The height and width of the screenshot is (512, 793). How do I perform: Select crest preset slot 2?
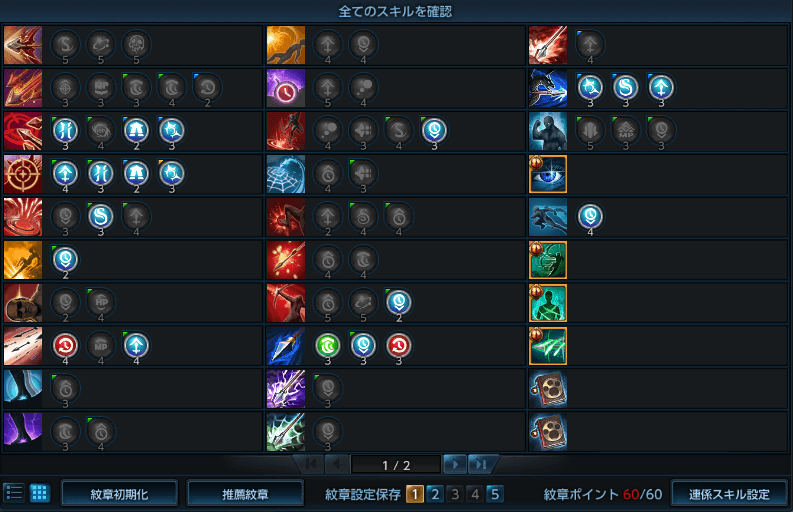coord(435,494)
